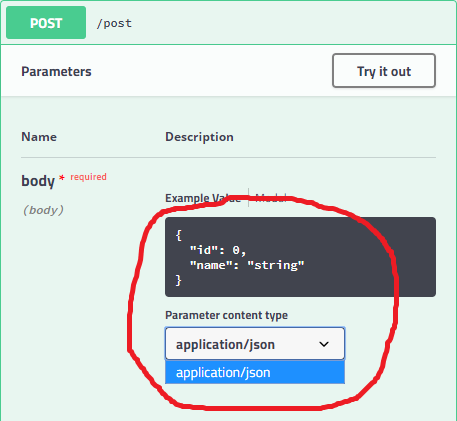Click the "Description" column header

(x=199, y=137)
